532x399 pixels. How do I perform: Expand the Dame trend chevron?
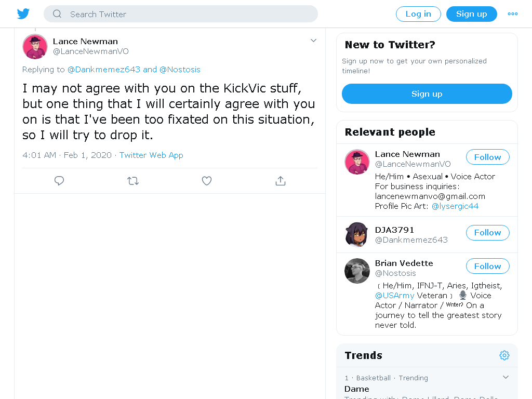pyautogui.click(x=506, y=377)
